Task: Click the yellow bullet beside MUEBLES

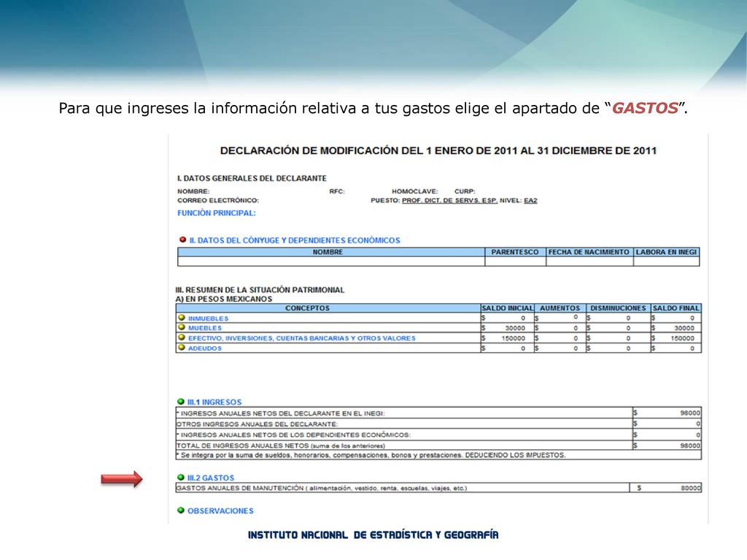Action: tap(181, 327)
